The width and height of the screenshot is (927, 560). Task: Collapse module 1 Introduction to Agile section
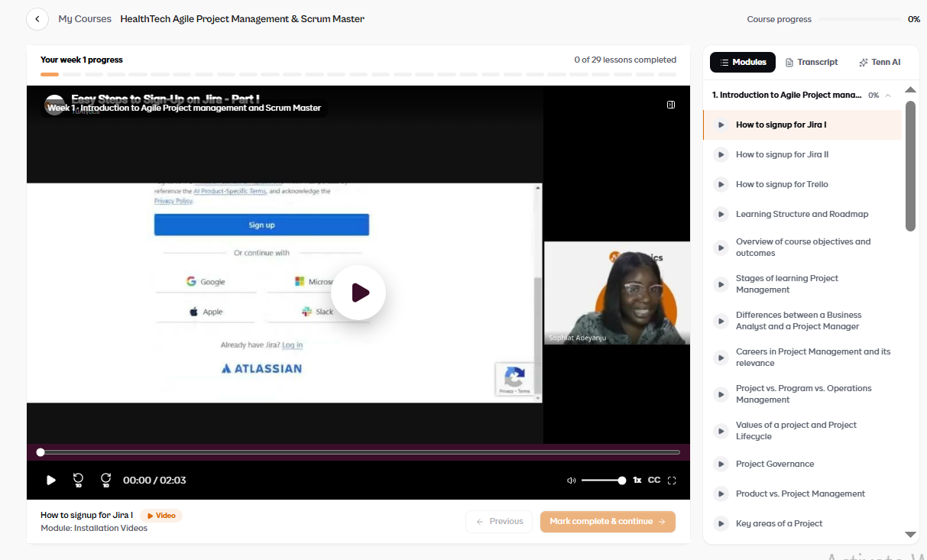point(888,95)
